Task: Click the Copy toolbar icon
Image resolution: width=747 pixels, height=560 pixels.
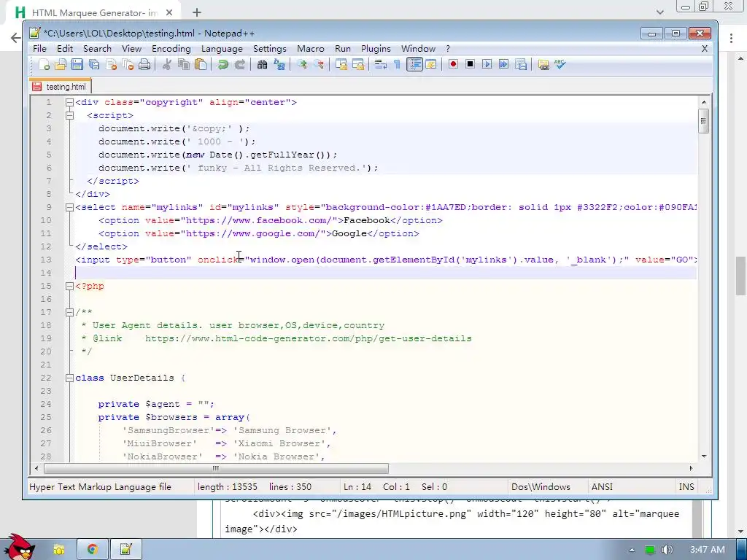Action: pyautogui.click(x=183, y=65)
